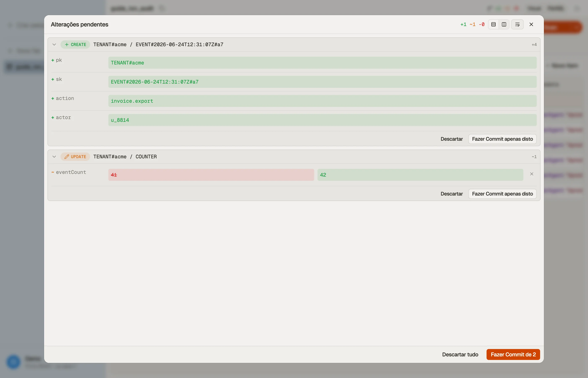This screenshot has width=588, height=378.
Task: Click the TENANT#acme / COUNTER header text
Action: coord(125,157)
